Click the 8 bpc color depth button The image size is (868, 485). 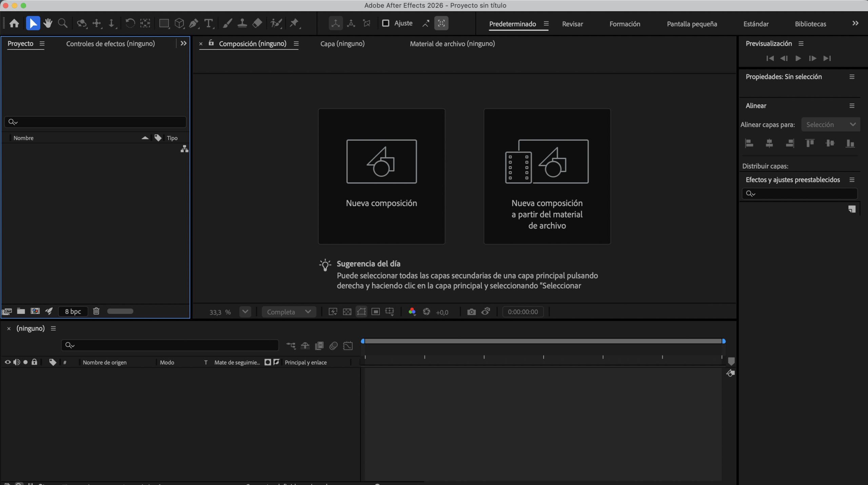pyautogui.click(x=73, y=311)
